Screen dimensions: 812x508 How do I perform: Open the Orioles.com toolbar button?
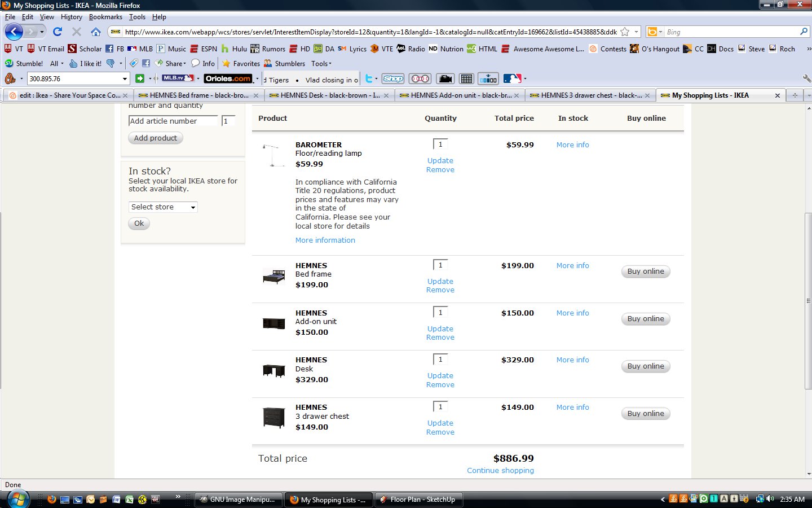[228, 78]
